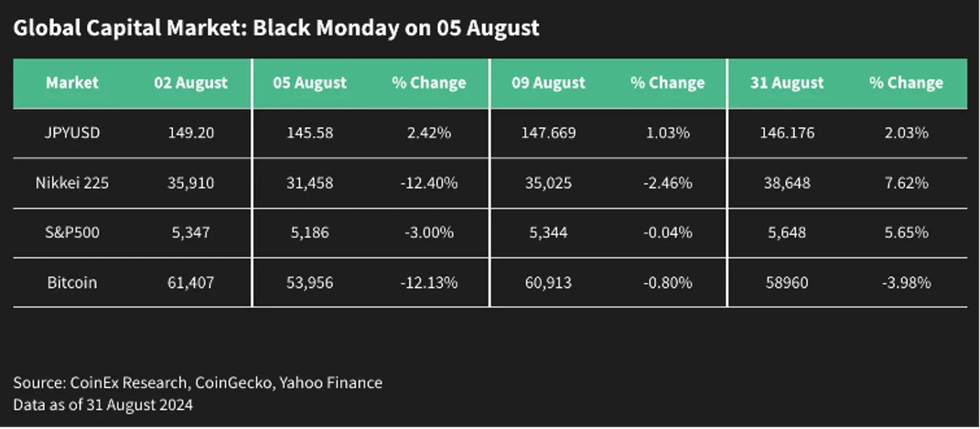The height and width of the screenshot is (429, 980).
Task: Click the Market column header
Action: coord(72,83)
